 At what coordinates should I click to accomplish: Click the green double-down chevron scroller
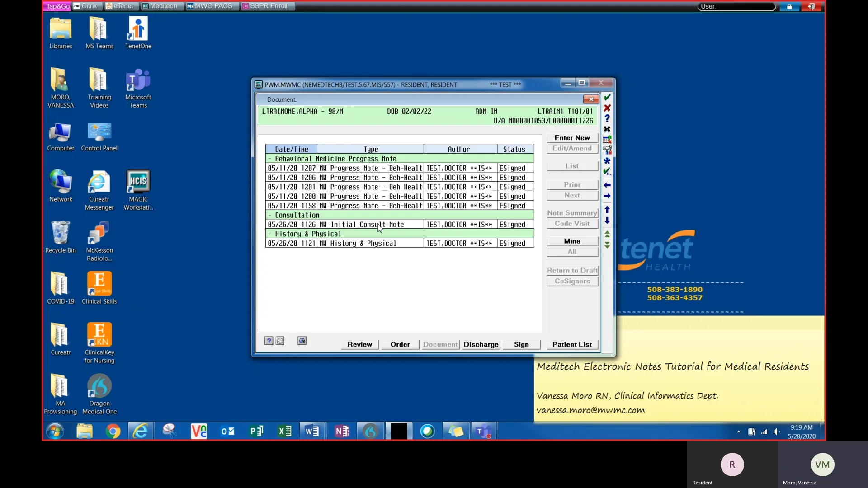pos(608,245)
